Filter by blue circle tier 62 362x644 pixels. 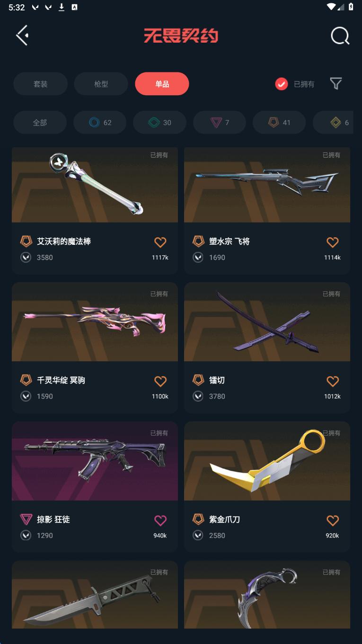click(100, 123)
